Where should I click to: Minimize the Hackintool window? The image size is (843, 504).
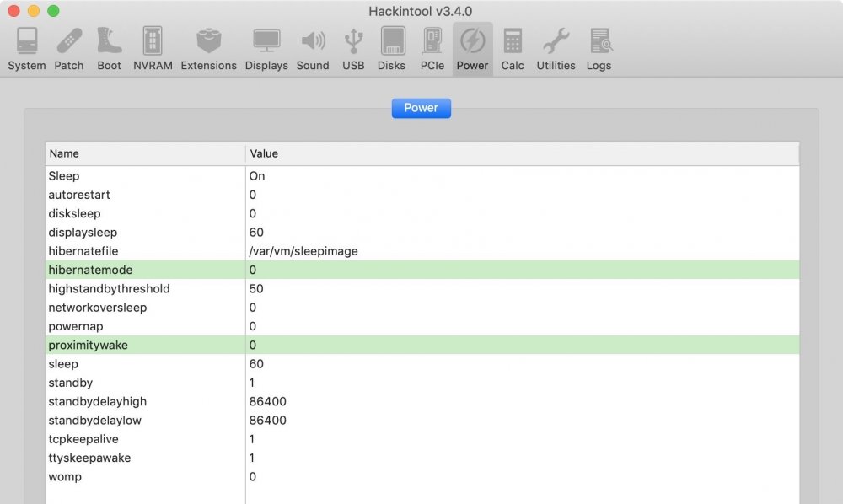[34, 11]
